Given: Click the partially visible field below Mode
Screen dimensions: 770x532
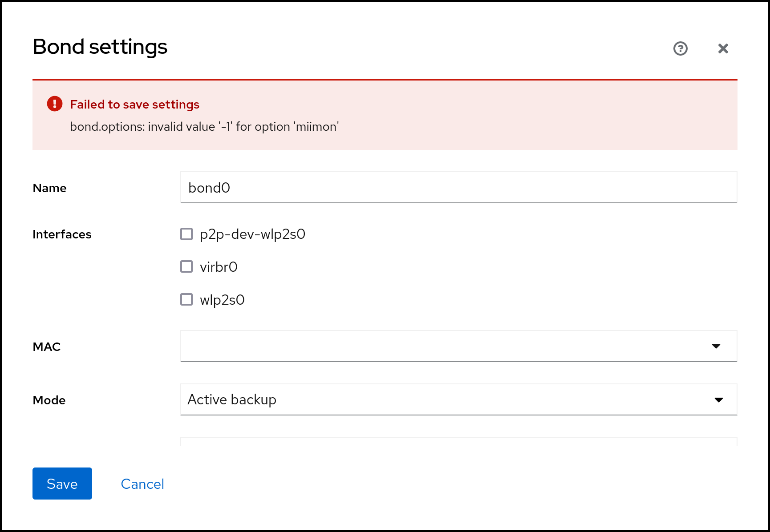Looking at the screenshot, I should (458, 442).
